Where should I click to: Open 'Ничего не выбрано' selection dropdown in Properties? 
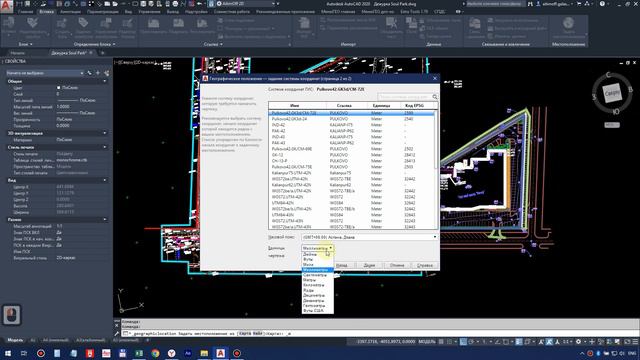pos(45,73)
